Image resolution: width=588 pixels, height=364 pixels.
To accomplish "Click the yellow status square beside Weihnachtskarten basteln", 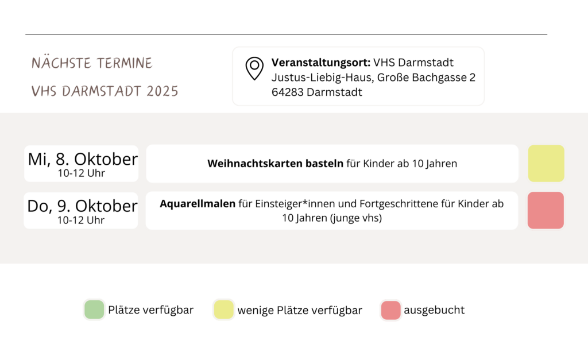I will (546, 164).
